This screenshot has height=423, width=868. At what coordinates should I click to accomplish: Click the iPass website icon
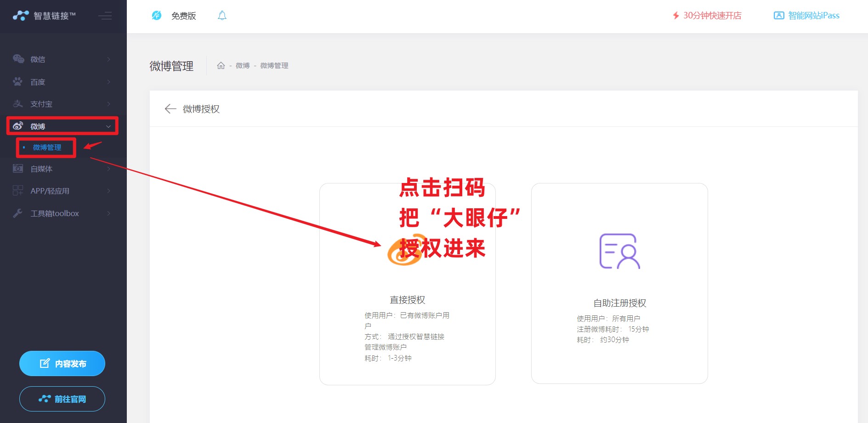click(779, 16)
